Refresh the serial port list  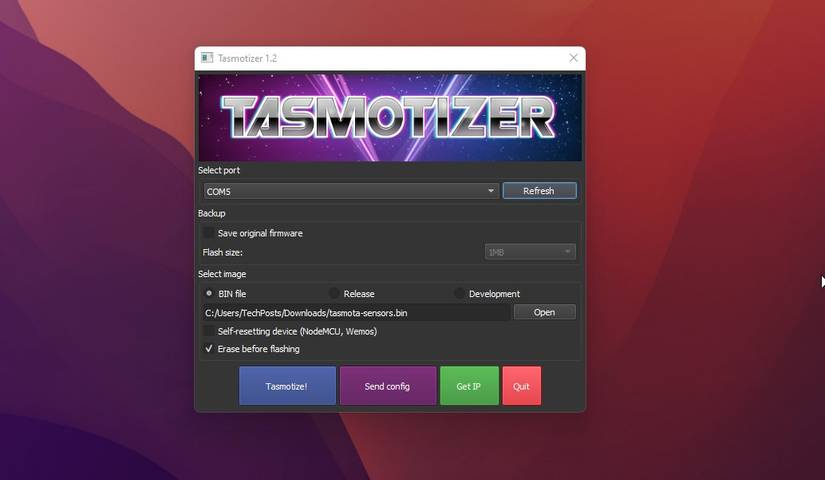(539, 191)
